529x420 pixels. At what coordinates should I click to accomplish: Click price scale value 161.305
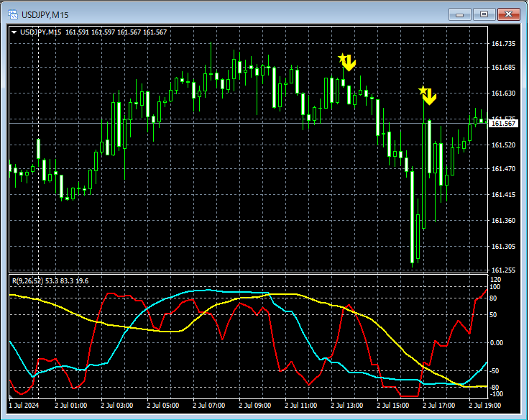click(503, 247)
